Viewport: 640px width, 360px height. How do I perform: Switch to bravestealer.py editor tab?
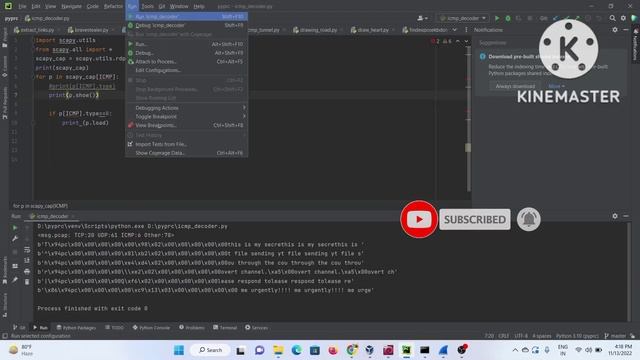pyautogui.click(x=91, y=30)
